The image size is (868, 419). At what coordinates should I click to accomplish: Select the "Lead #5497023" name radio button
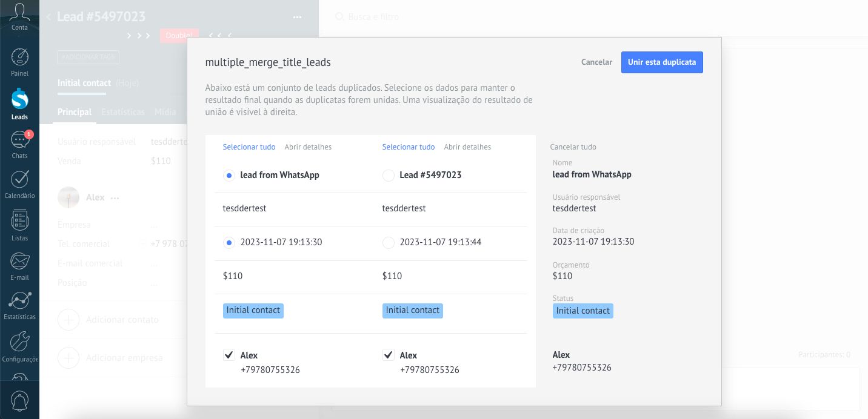tap(389, 176)
